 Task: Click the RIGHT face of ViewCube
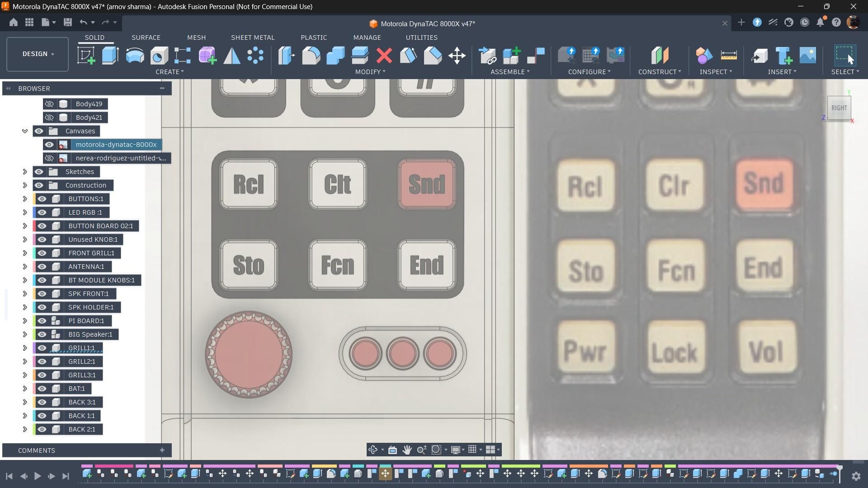click(839, 108)
